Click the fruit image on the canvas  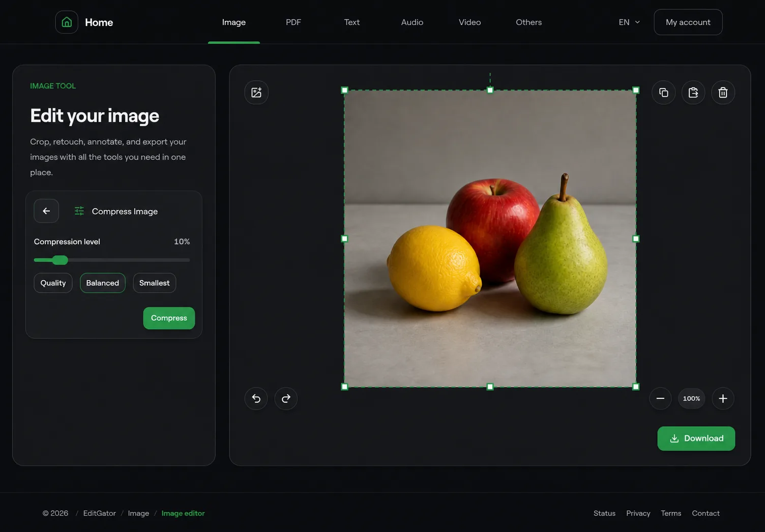coord(490,239)
